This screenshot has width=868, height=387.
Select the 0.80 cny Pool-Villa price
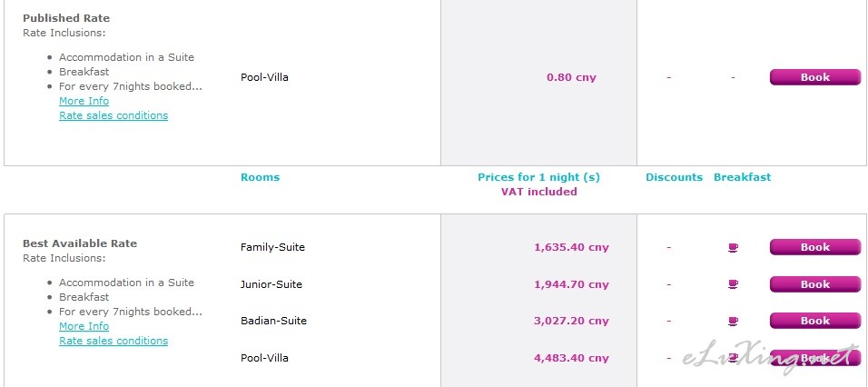tap(571, 77)
